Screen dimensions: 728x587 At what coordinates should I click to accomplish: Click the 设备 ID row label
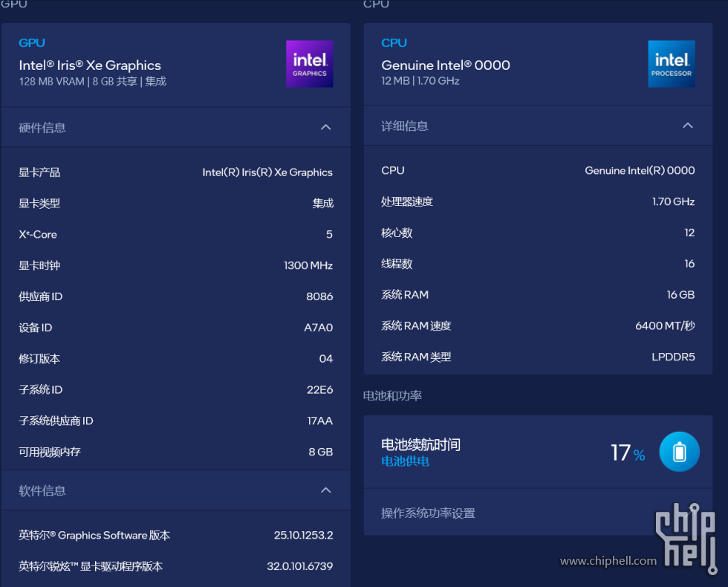36,328
